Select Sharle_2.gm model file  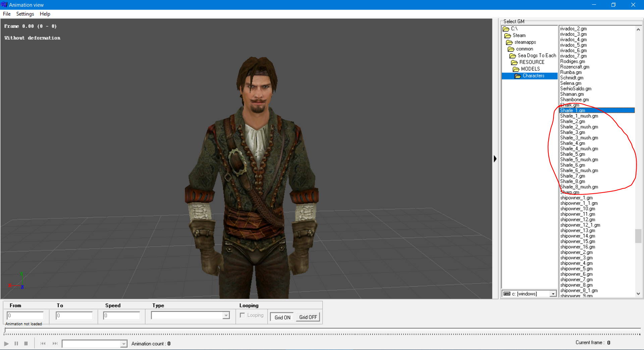coord(573,121)
